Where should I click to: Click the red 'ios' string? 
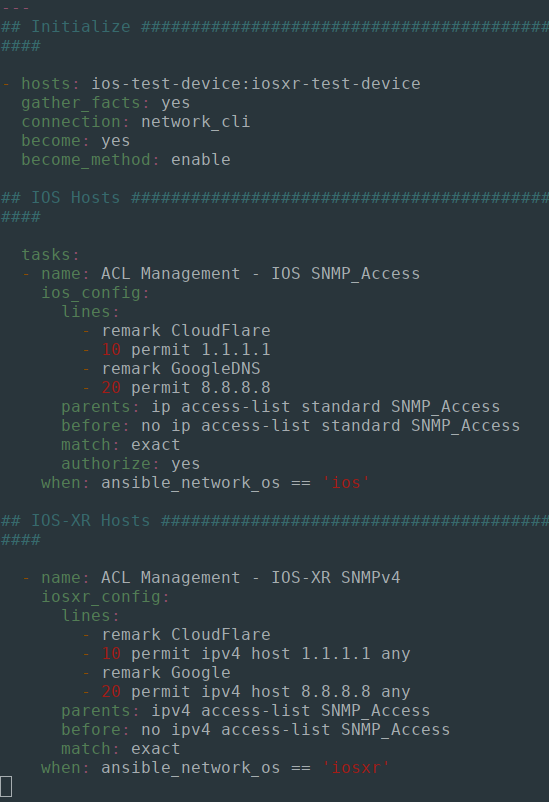(x=346, y=482)
